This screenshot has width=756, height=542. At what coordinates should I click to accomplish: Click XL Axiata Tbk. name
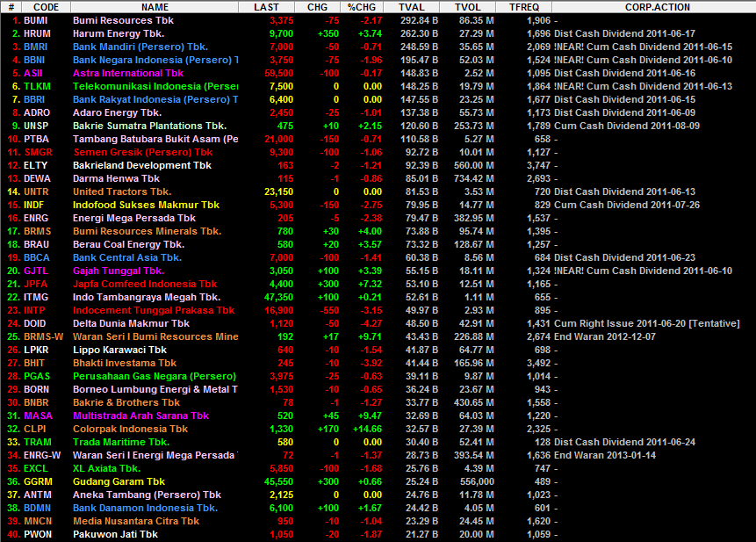(106, 469)
